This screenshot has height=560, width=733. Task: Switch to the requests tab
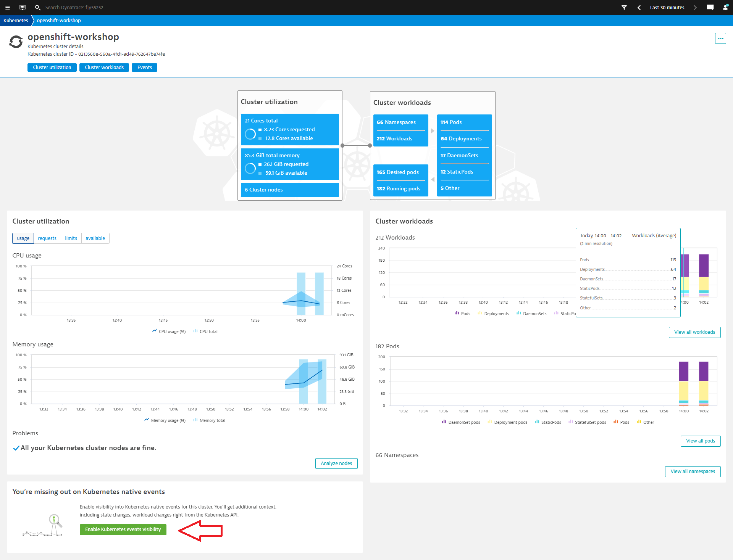(47, 238)
